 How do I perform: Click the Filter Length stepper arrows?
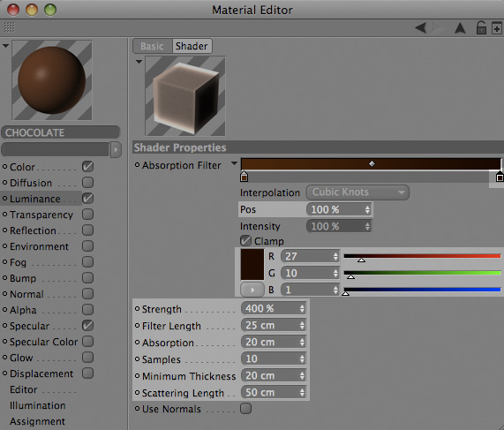tap(302, 326)
